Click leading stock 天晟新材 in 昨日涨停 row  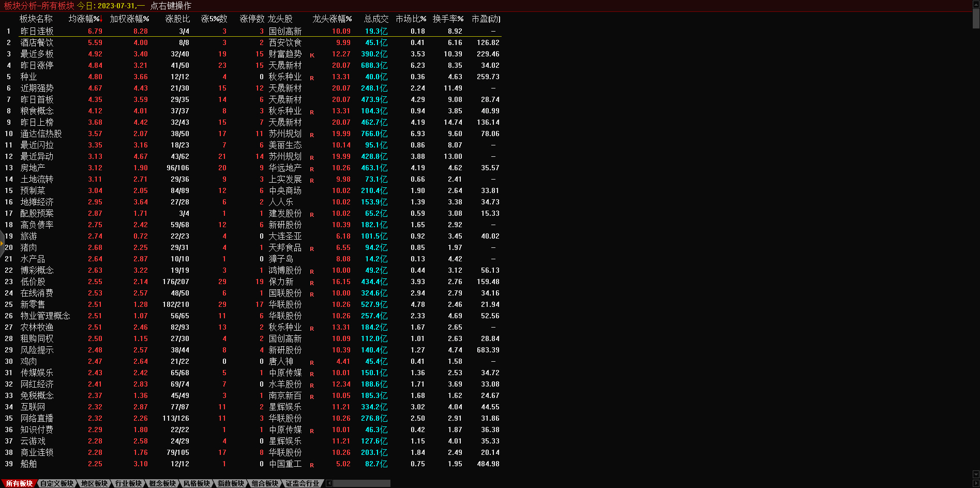click(x=285, y=65)
